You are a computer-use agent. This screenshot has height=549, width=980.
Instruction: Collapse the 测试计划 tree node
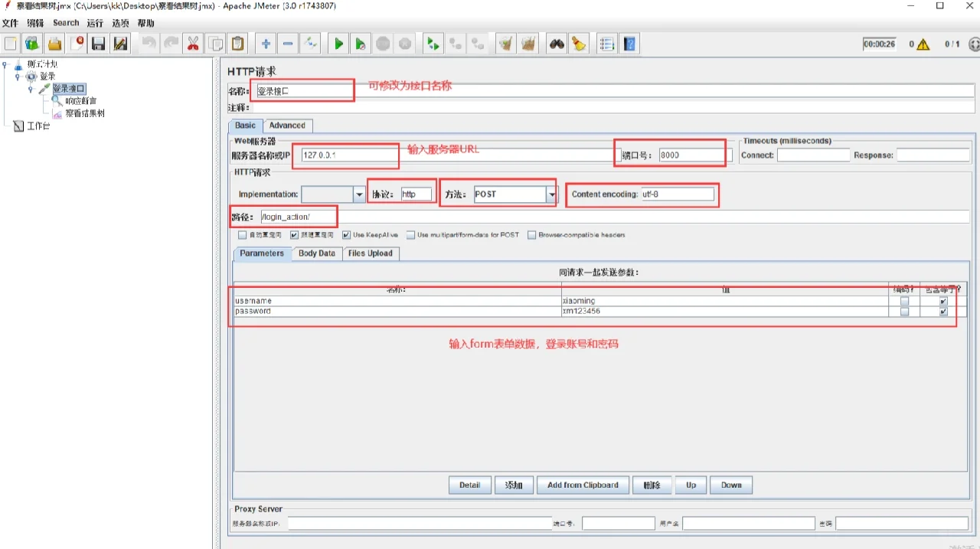[5, 64]
